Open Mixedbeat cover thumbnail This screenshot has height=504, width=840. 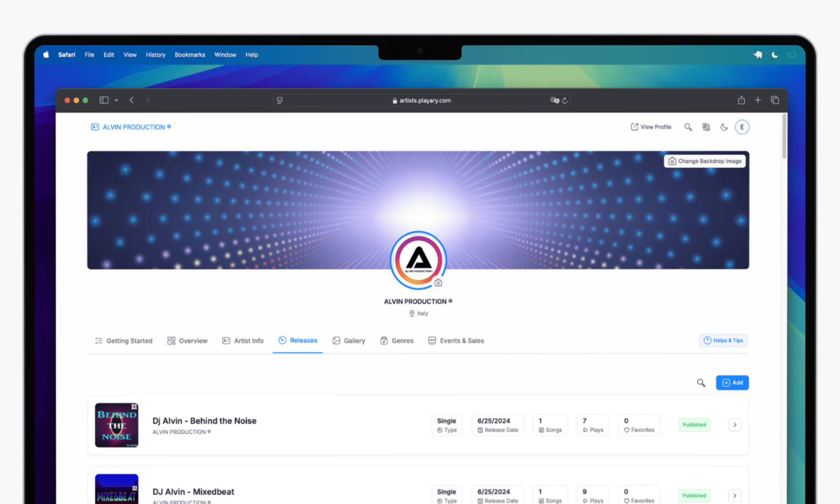click(117, 489)
